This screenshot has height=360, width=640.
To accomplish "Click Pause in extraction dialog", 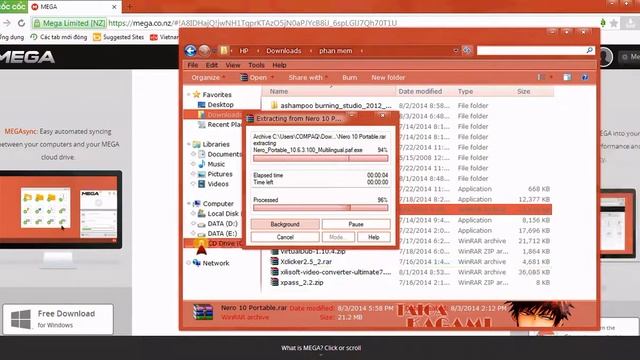I will [356, 224].
